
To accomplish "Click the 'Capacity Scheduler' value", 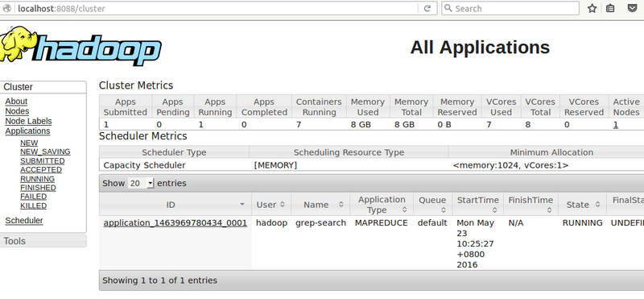I will (145, 165).
